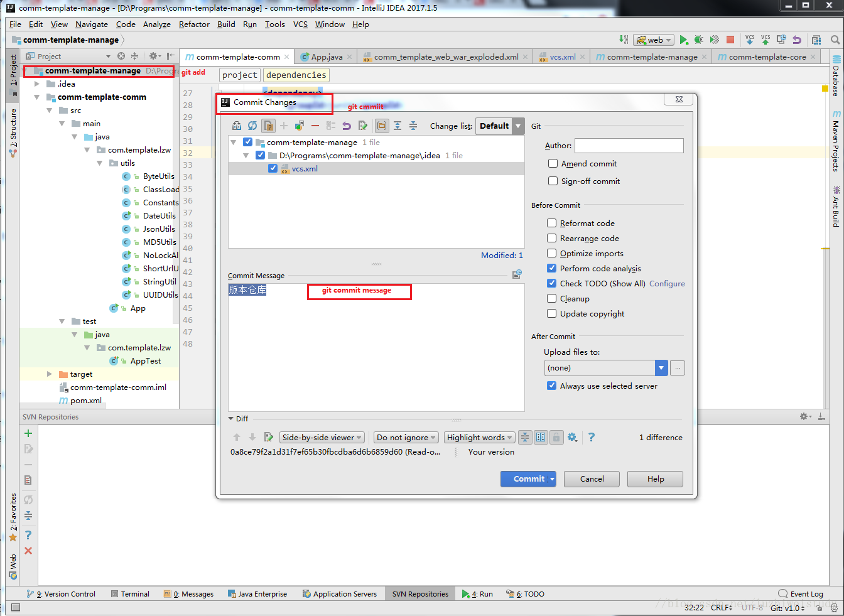Uncheck vcs.xml file checkbox
The height and width of the screenshot is (616, 844).
click(273, 168)
